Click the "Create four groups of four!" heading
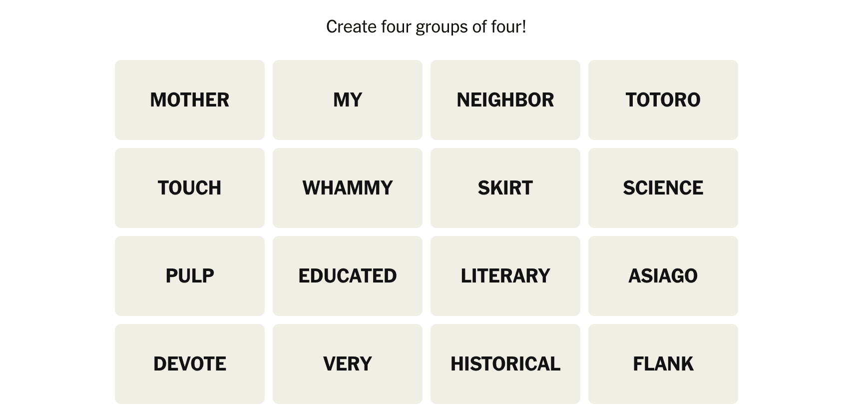 [426, 26]
